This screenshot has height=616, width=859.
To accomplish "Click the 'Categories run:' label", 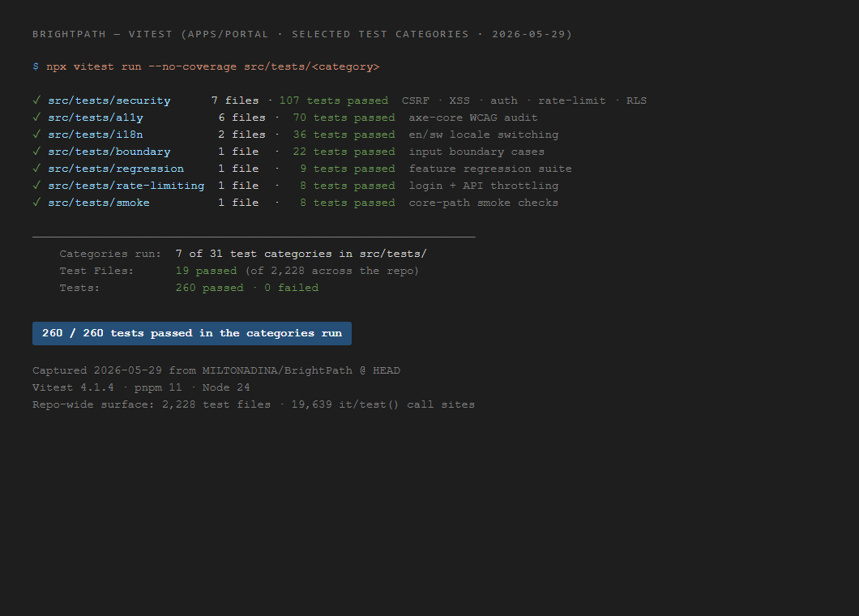I will 111,254.
